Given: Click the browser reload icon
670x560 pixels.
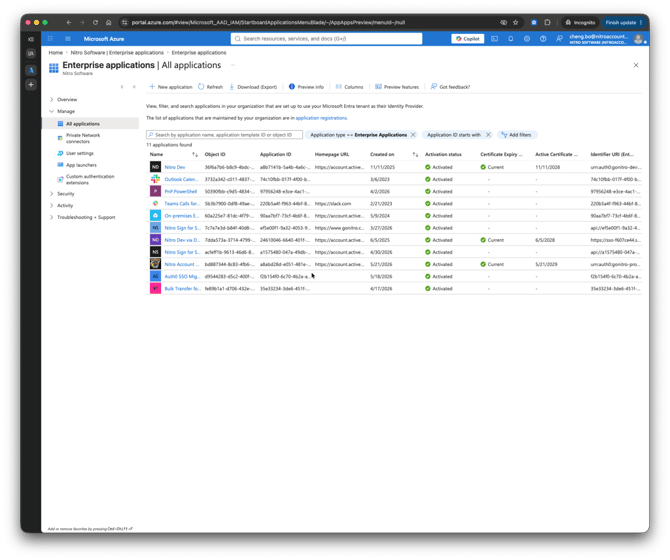Looking at the screenshot, I should (x=95, y=23).
